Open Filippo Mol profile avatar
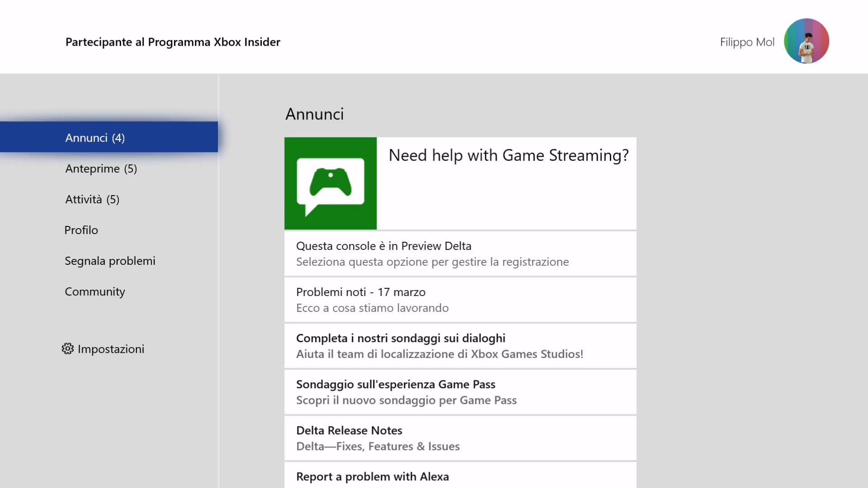Viewport: 868px width, 488px height. [x=807, y=41]
